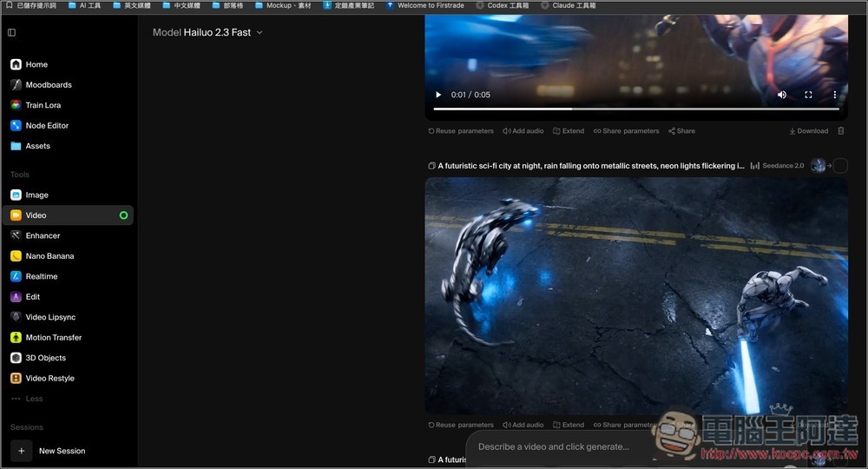Open the 英文媒體 bookmark folder
The width and height of the screenshot is (868, 469).
[x=132, y=5]
